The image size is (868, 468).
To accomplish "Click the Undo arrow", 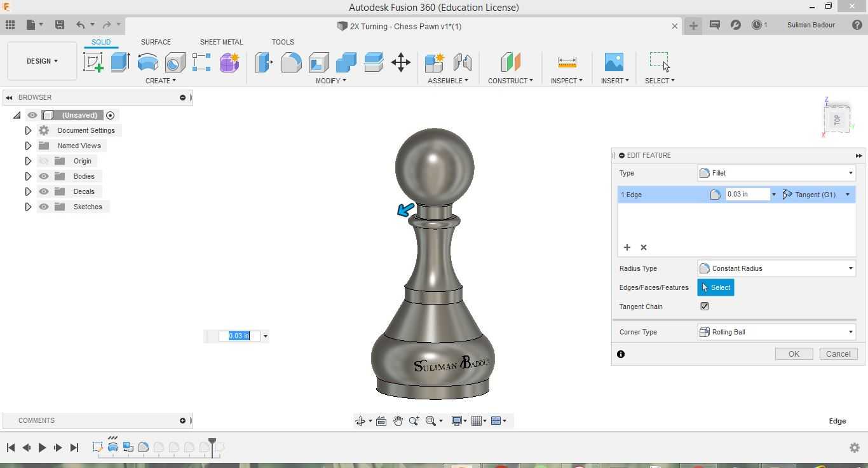I will [x=81, y=25].
